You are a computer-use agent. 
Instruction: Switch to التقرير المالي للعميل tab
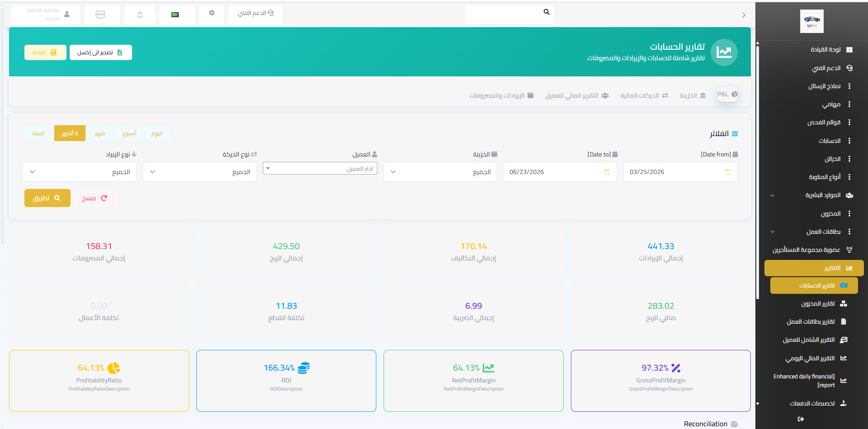(x=577, y=95)
